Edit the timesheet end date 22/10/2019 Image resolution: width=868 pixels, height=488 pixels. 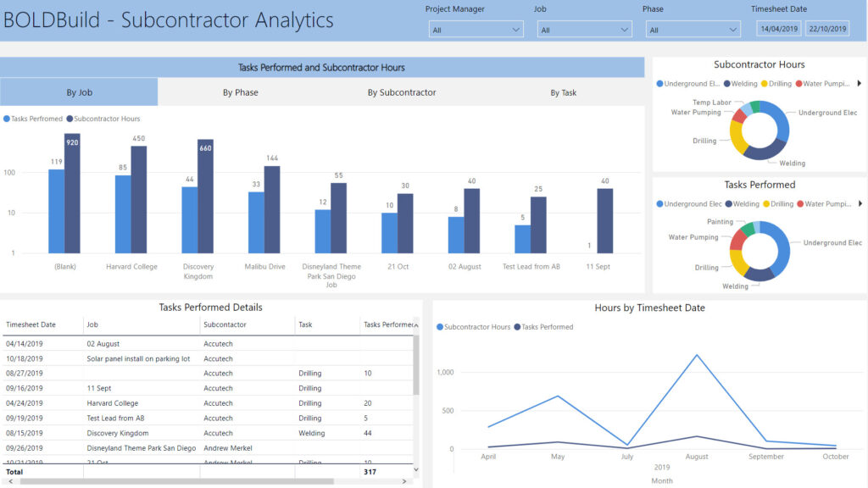826,29
